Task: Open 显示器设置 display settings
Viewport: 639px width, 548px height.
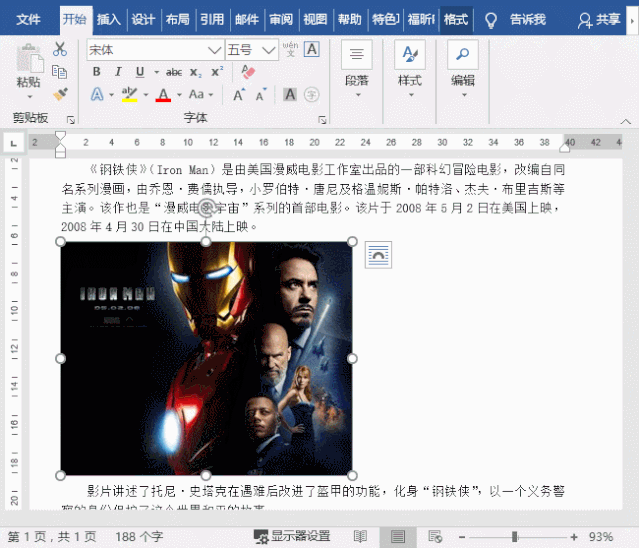Action: (x=292, y=537)
